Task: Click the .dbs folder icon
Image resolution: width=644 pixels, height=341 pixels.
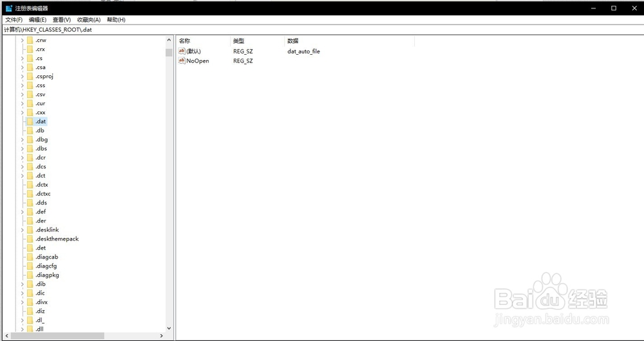Action: (30, 149)
